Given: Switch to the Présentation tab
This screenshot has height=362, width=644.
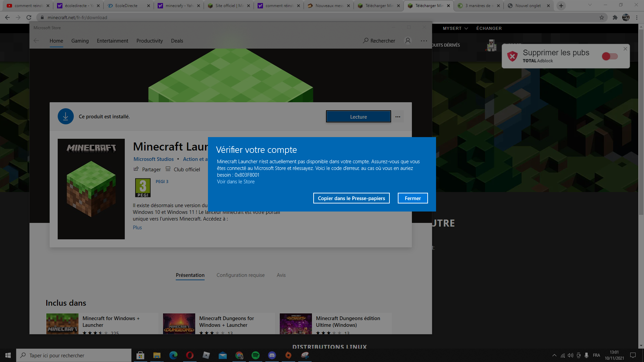Looking at the screenshot, I should pos(190,275).
